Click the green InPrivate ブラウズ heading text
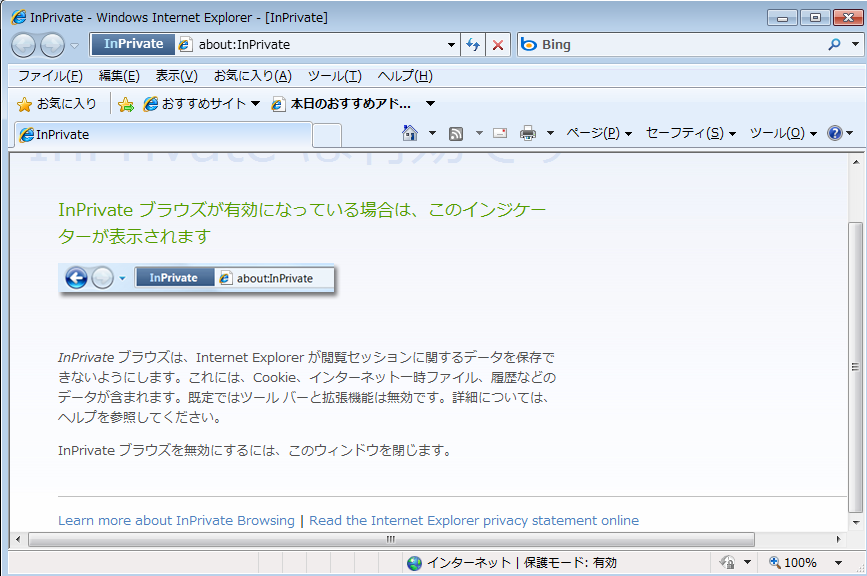The width and height of the screenshot is (867, 576). (302, 223)
